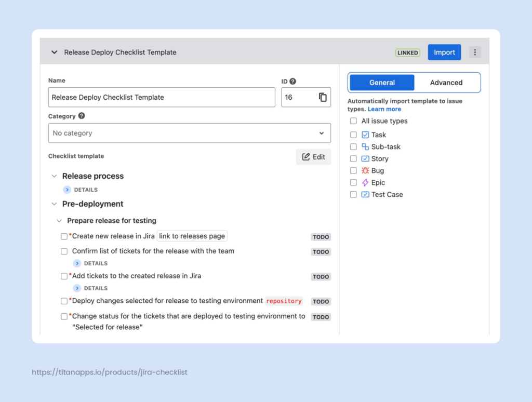Screen dimensions: 532x402
Task: Click the ID help question mark icon
Action: (x=293, y=81)
